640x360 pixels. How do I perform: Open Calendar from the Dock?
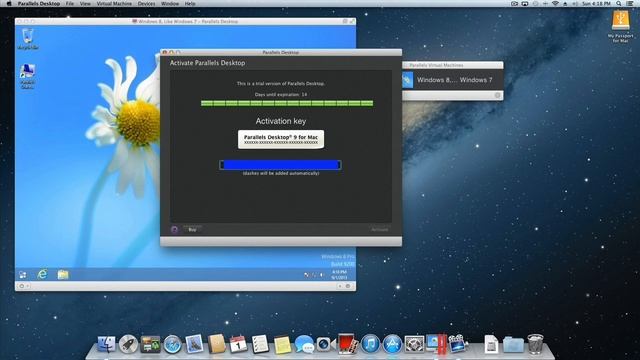(x=238, y=344)
